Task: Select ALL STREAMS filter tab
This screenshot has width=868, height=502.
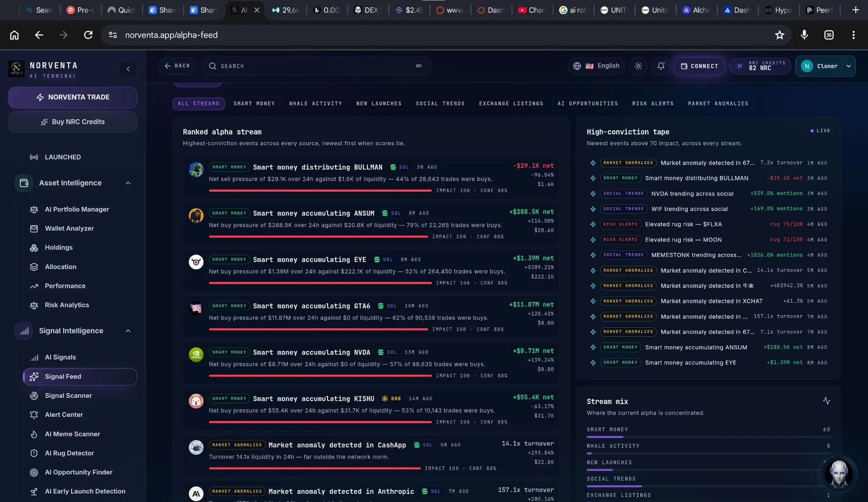Action: point(198,103)
